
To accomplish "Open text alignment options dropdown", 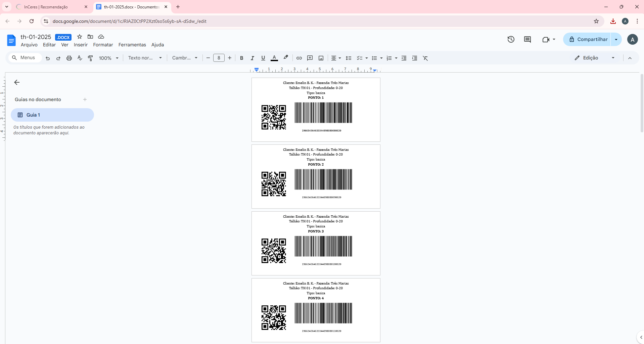I will (336, 58).
